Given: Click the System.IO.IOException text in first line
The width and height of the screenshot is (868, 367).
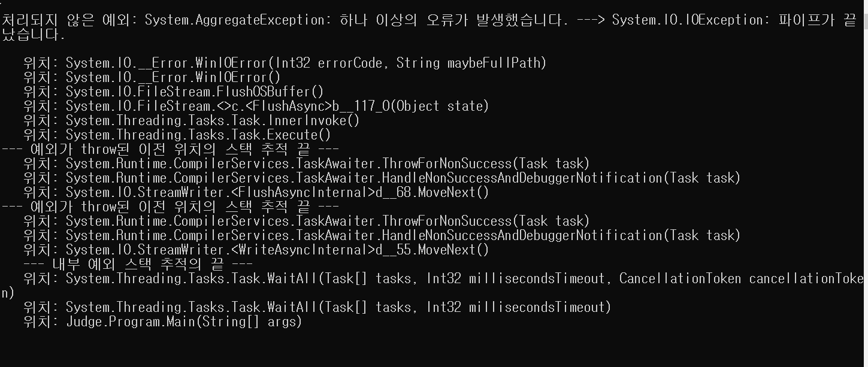Looking at the screenshot, I should 686,20.
